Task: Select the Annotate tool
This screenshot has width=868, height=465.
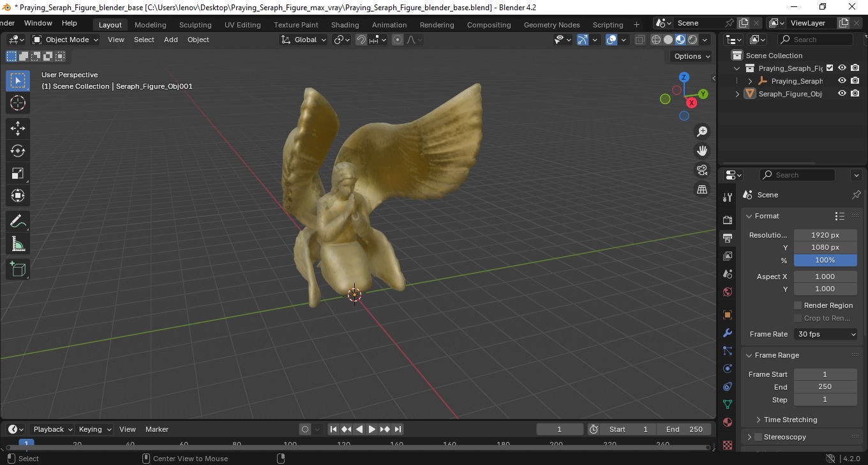Action: coord(18,222)
